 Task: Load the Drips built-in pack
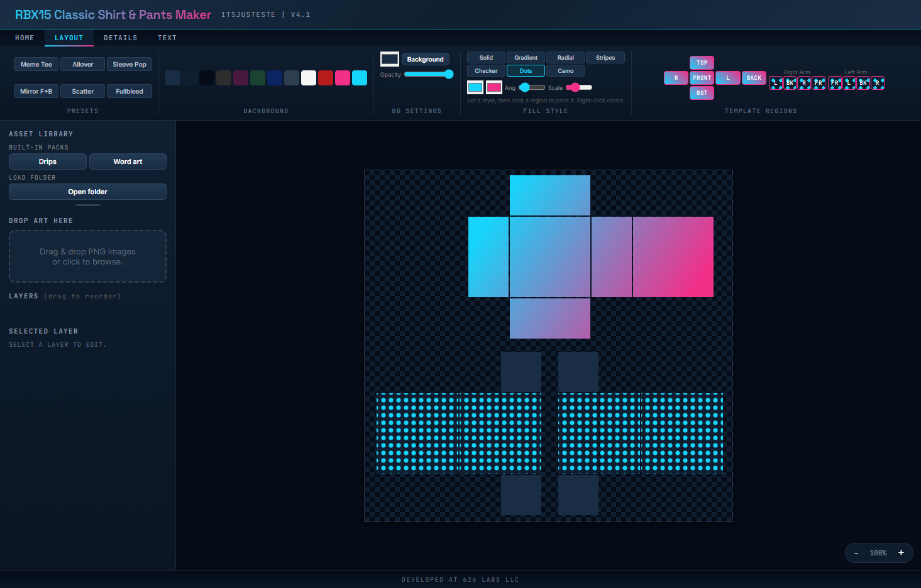(x=48, y=161)
